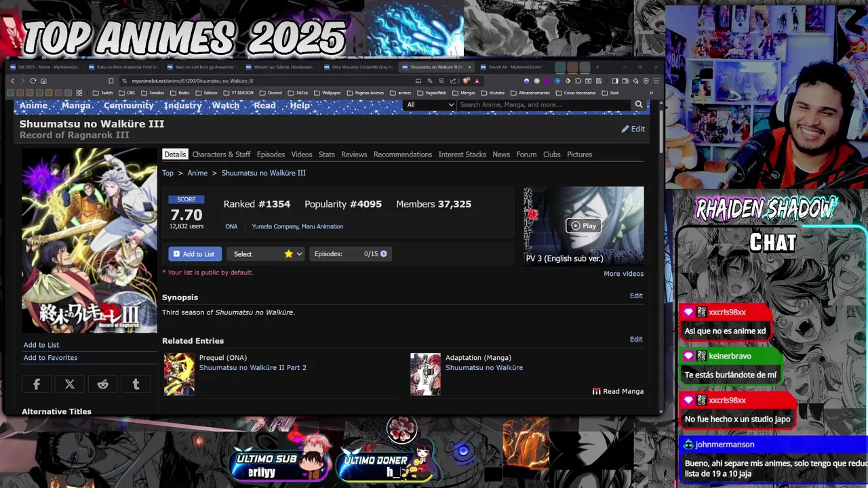Open the Youtube bookmark folder
Viewport: 868px width, 488px height.
pyautogui.click(x=493, y=93)
